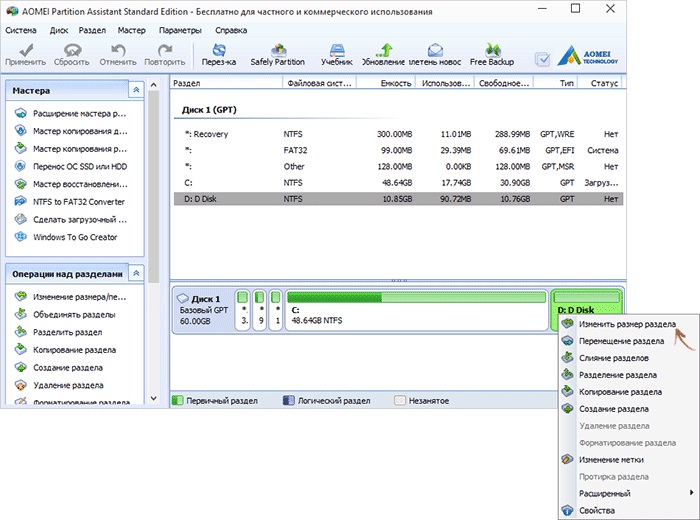The image size is (700, 520).
Task: Open the Параметры menu
Action: (x=180, y=30)
